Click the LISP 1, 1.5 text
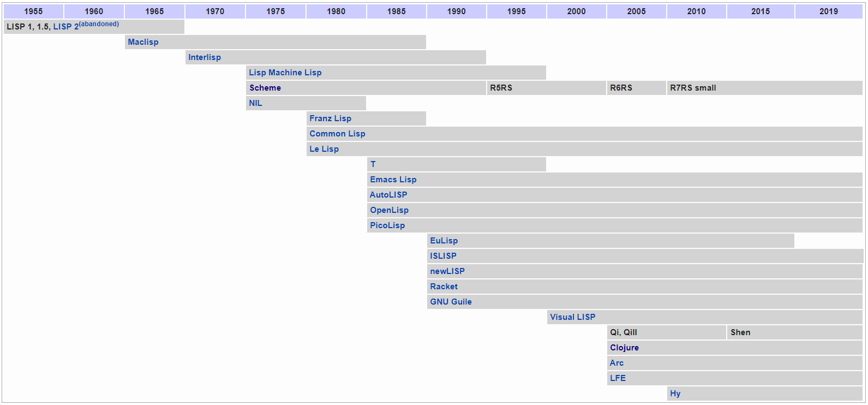Viewport: 868px width, 405px height. [28, 27]
